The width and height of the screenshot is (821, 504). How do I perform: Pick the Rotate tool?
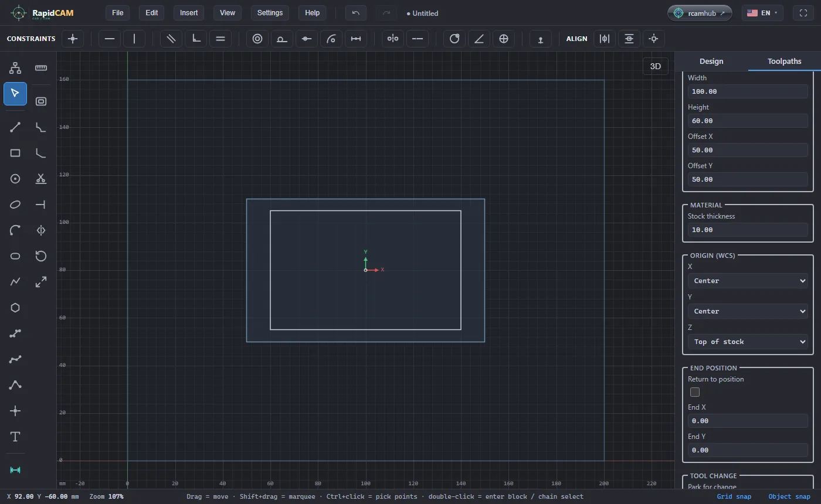(x=41, y=256)
